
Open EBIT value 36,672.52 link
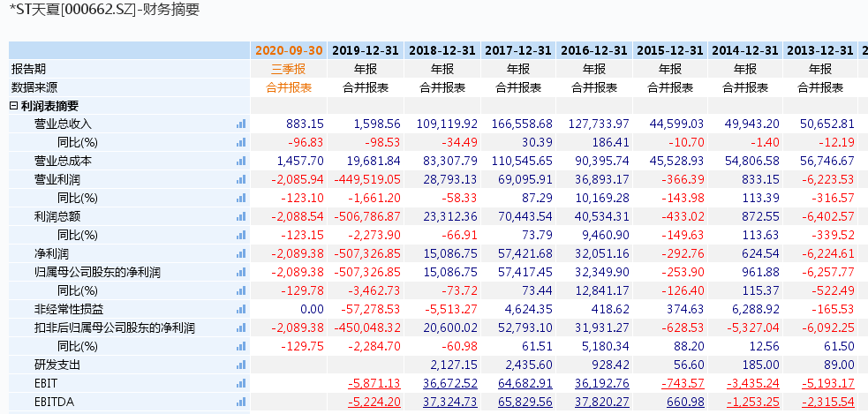point(450,384)
